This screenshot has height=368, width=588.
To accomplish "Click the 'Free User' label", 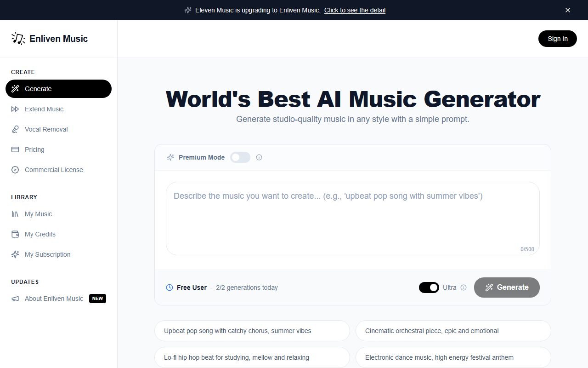I will pos(192,287).
